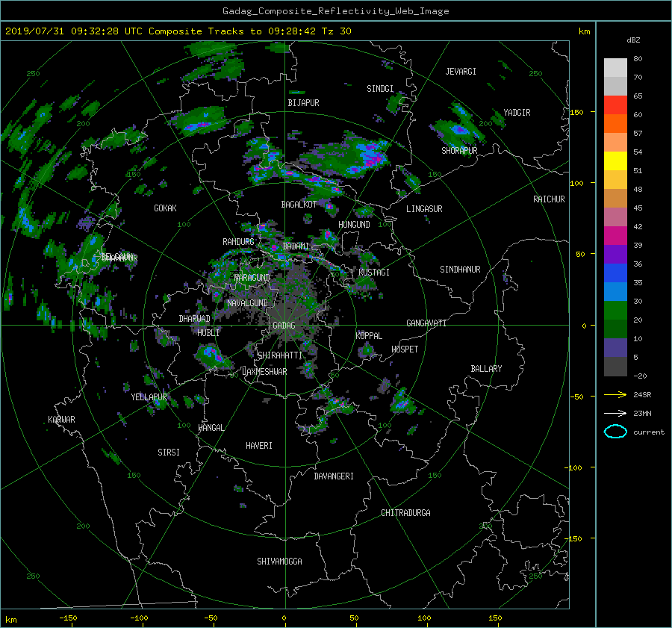The image size is (672, 628).
Task: Select the 80 dBZ light gray swatch
Action: 615,67
